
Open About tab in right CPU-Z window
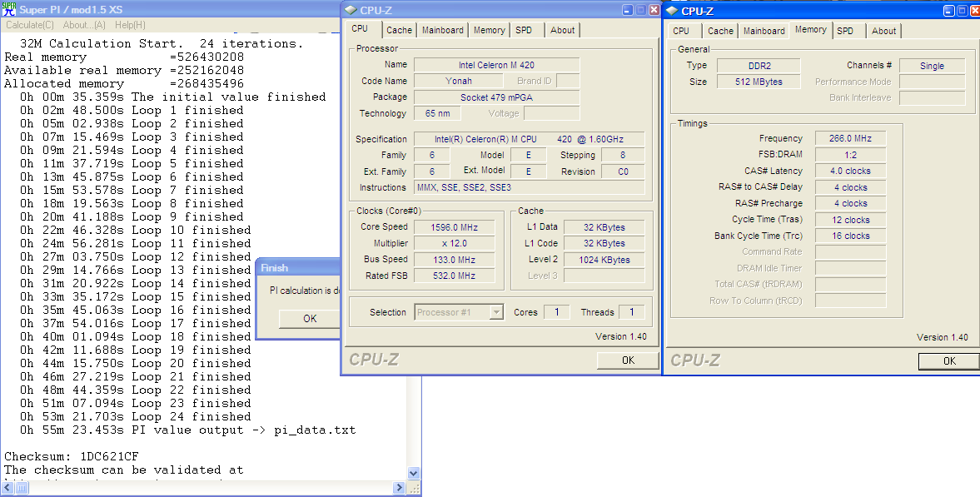pos(883,31)
